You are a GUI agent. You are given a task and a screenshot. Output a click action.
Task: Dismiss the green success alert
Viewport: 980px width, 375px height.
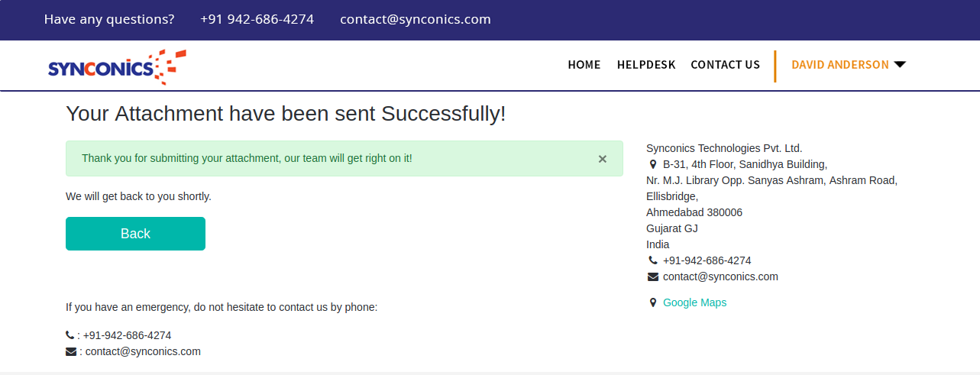(x=602, y=159)
